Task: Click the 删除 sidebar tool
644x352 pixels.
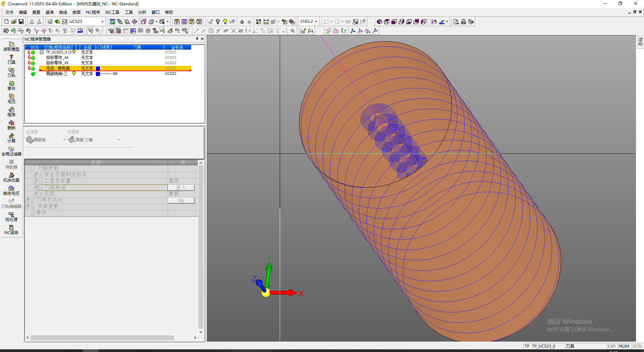Action: (x=11, y=125)
